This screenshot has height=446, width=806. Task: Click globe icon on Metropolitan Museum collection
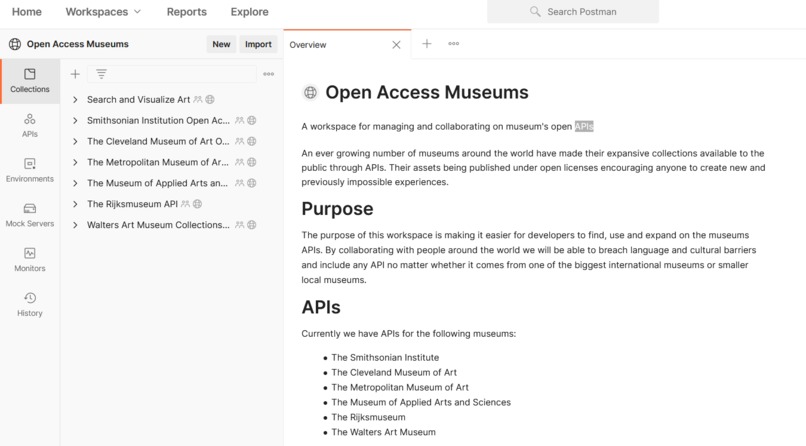(x=251, y=162)
